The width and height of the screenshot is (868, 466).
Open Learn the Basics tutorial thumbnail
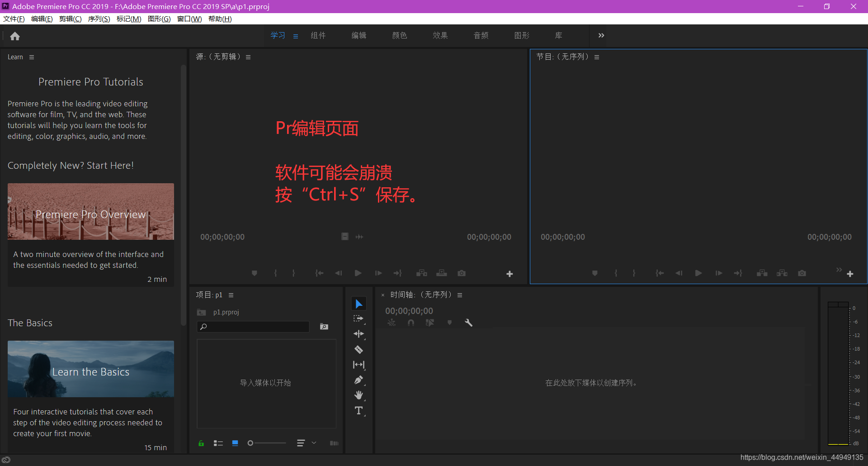click(x=91, y=369)
